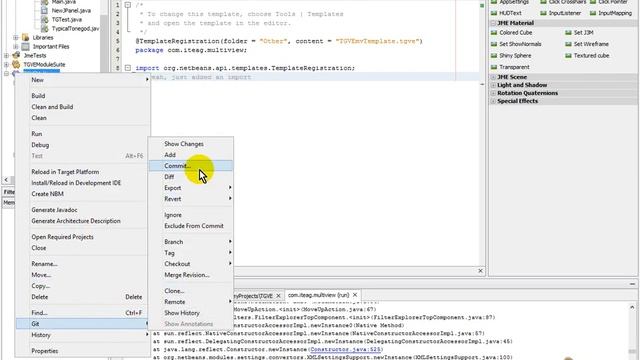The image size is (640, 360).
Task: Expand the JME Scene palette category
Action: pyautogui.click(x=493, y=77)
